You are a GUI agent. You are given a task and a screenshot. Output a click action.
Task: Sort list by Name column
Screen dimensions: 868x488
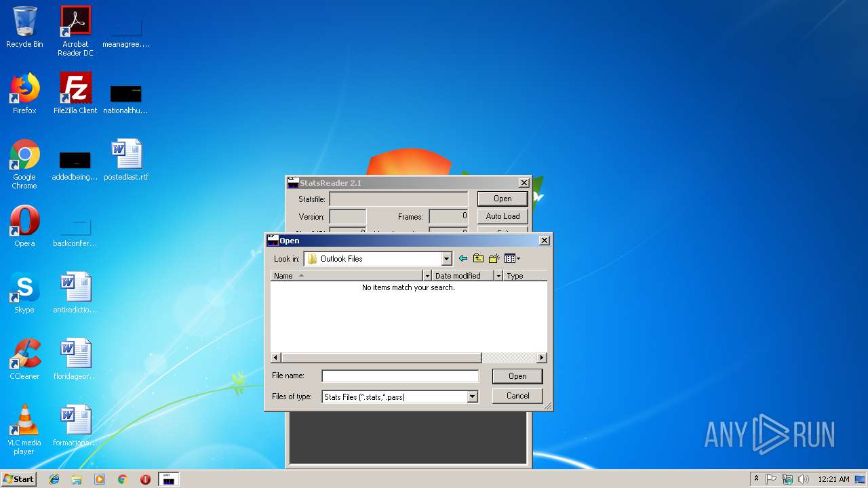pyautogui.click(x=347, y=276)
